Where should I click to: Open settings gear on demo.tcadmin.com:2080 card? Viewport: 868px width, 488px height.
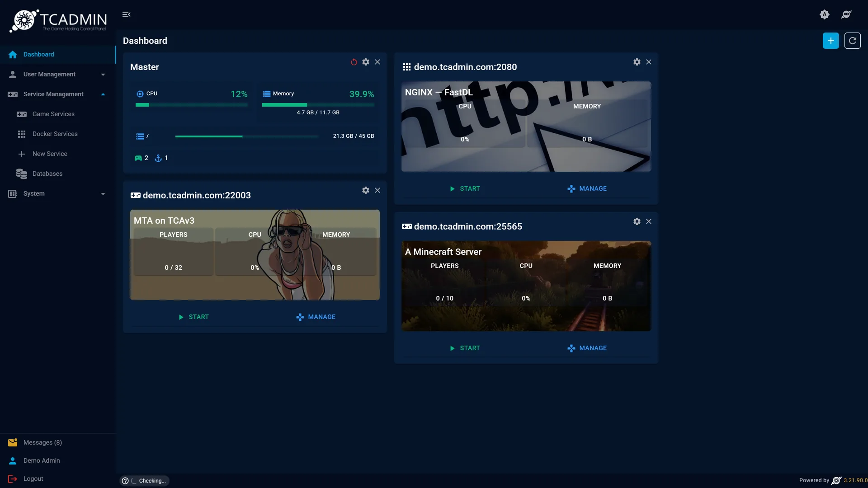click(637, 62)
